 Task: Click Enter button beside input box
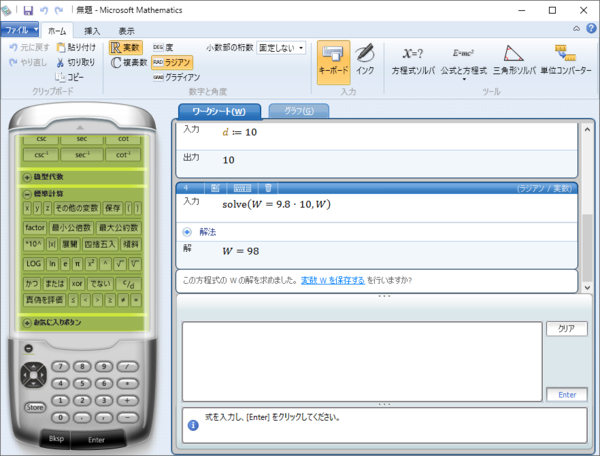tap(567, 395)
